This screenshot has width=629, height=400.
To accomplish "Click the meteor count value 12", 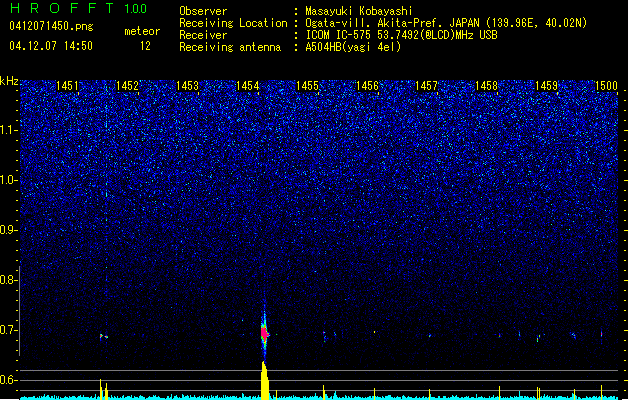I will tap(145, 46).
